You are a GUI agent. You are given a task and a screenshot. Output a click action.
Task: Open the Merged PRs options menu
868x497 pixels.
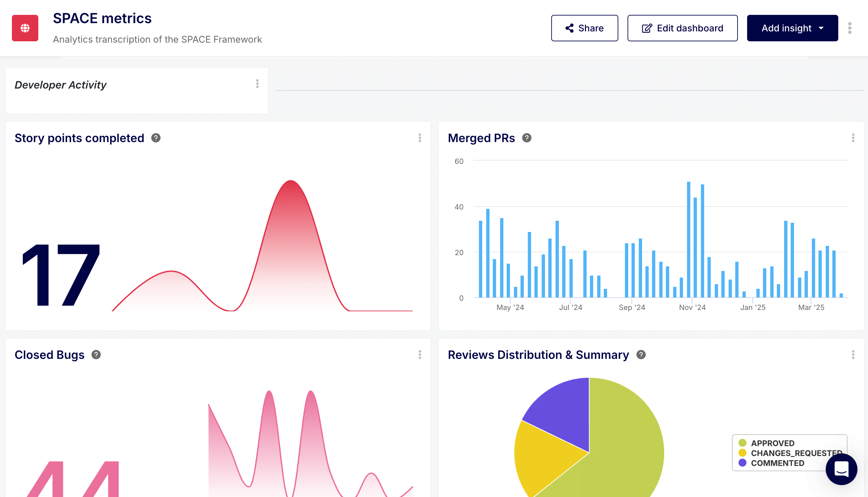pos(853,138)
